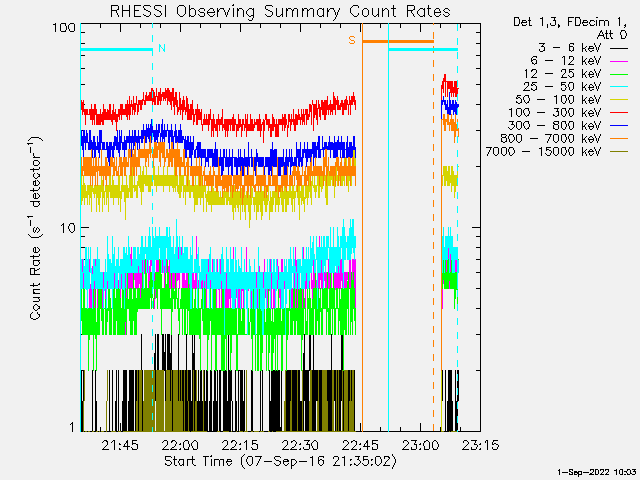Click the Att 0 legend text
This screenshot has height=480, width=640.
coord(611,35)
